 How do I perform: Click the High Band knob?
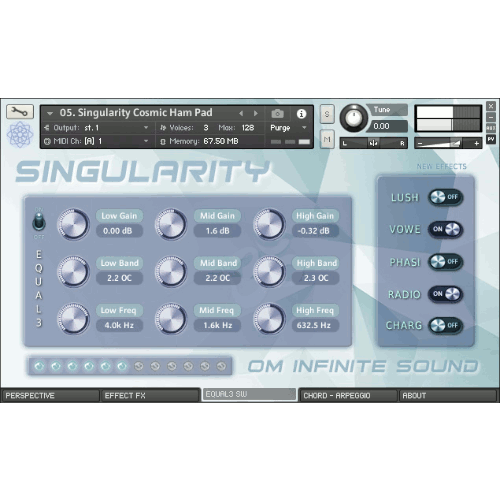(x=269, y=271)
